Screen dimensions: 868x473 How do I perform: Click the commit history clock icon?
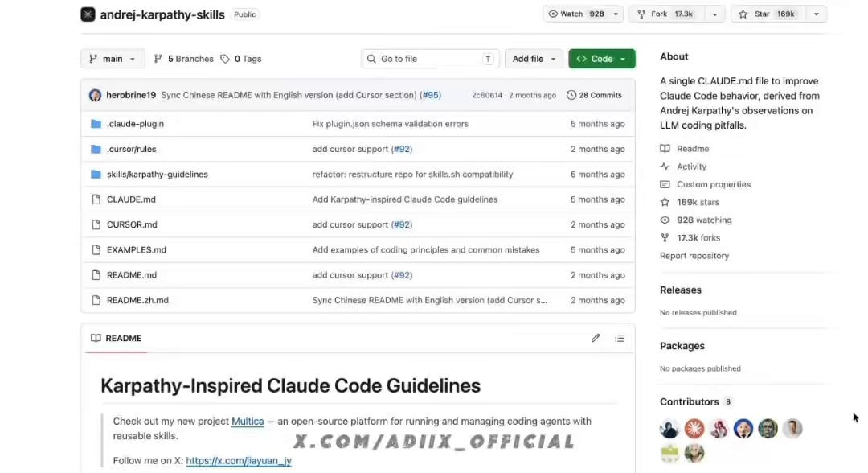point(571,95)
